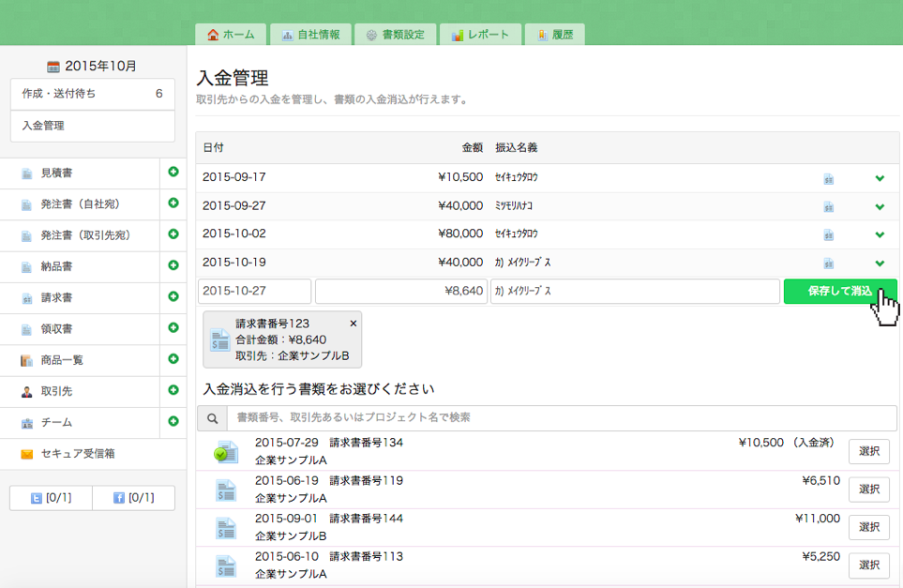The height and width of the screenshot is (588, 903).
Task: Click the document search input field
Action: (562, 418)
